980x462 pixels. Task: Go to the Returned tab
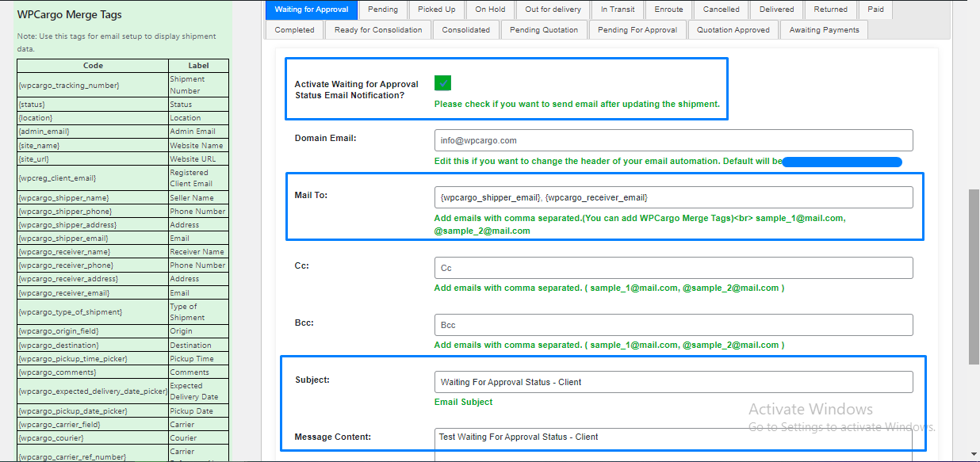(x=830, y=10)
